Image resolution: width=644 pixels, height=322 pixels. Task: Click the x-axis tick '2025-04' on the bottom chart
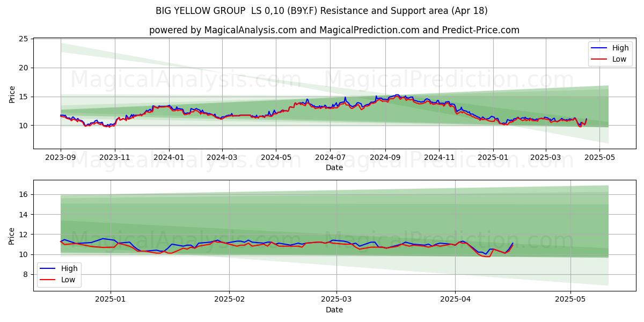tap(455, 299)
